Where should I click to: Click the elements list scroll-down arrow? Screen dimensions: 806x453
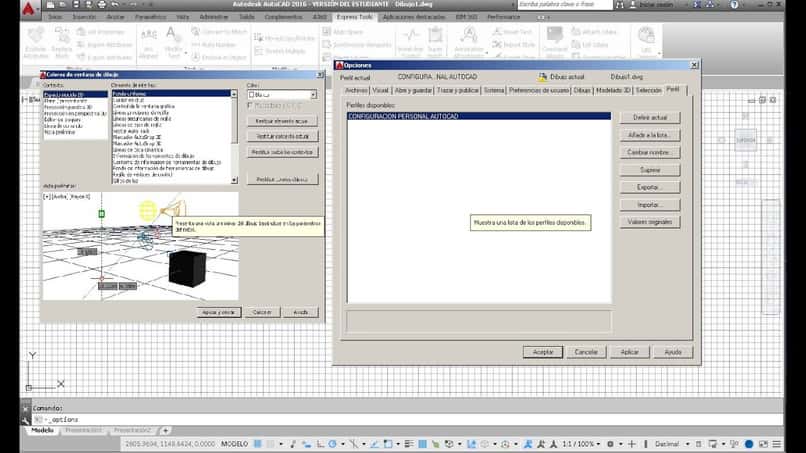[x=234, y=180]
